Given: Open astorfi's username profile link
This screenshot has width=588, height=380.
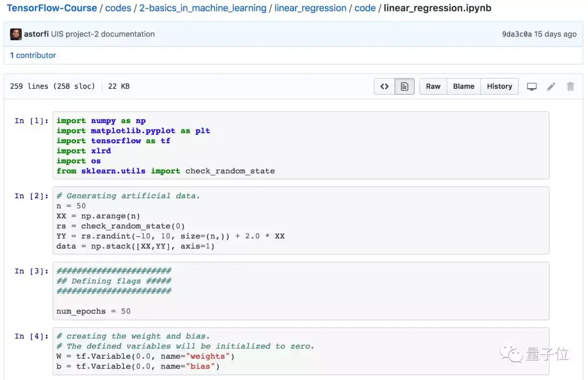Looking at the screenshot, I should tap(36, 34).
